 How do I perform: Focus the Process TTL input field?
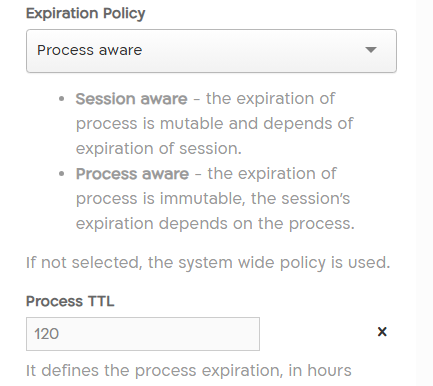coord(143,334)
